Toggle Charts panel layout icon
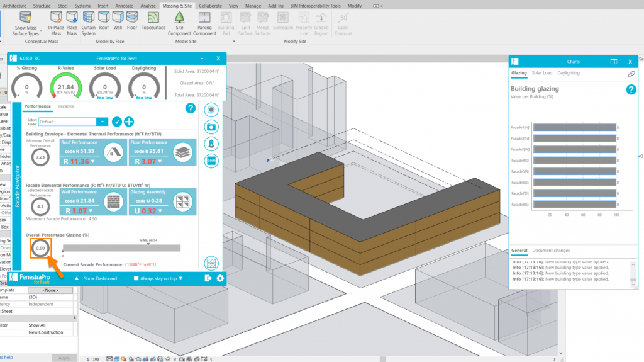The height and width of the screenshot is (362, 644). [x=614, y=62]
